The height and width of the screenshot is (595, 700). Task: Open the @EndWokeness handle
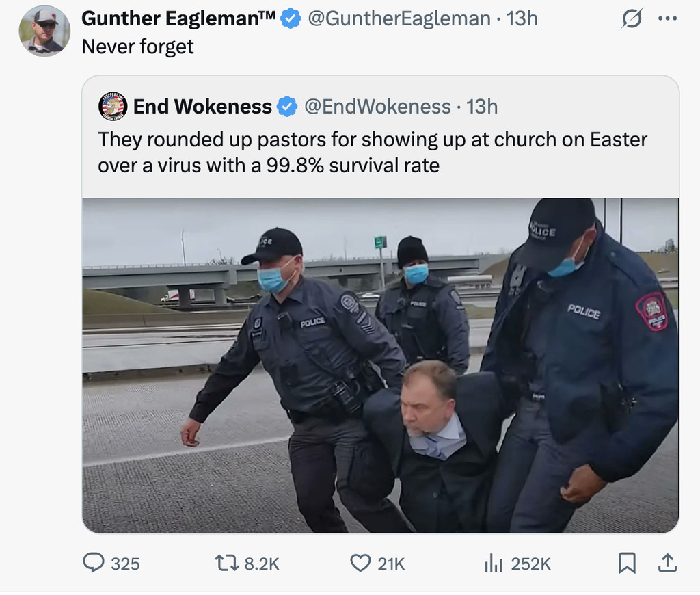pyautogui.click(x=377, y=106)
